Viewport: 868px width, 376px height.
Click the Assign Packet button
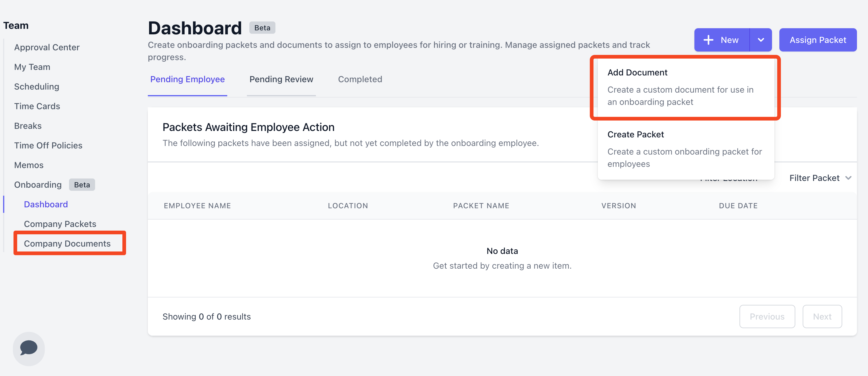click(817, 40)
